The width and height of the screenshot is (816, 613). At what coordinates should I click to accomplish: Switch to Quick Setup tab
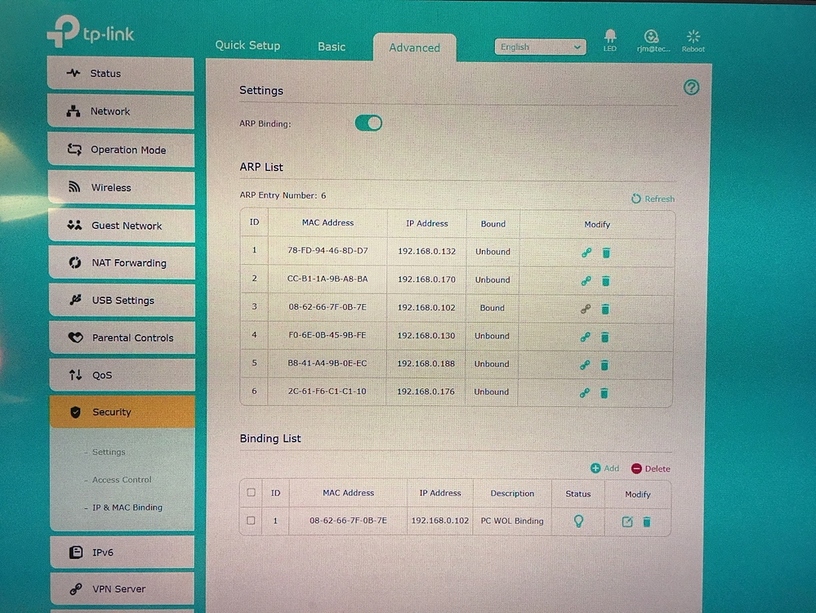pos(248,45)
